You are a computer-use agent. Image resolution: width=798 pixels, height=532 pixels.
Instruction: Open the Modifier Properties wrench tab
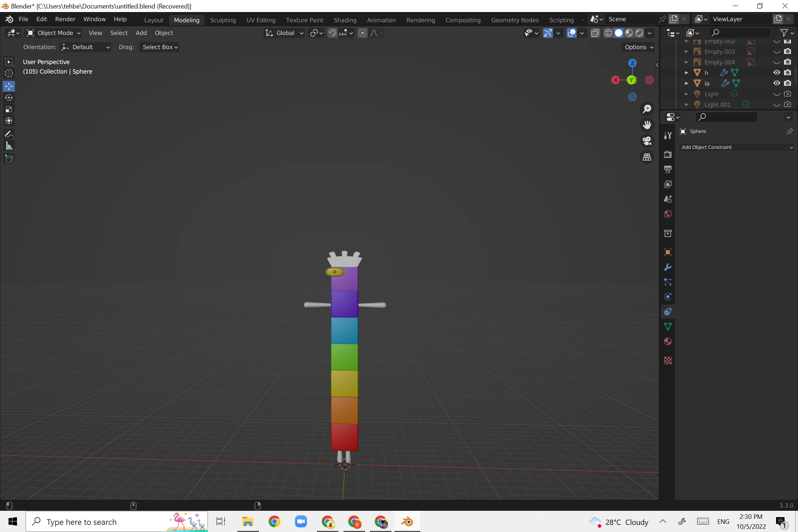pyautogui.click(x=667, y=267)
